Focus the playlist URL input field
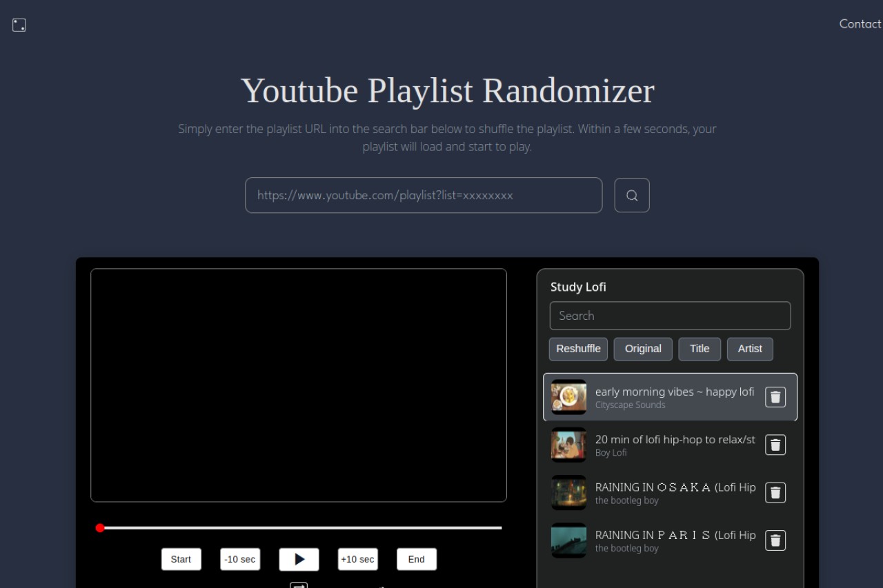 [424, 195]
